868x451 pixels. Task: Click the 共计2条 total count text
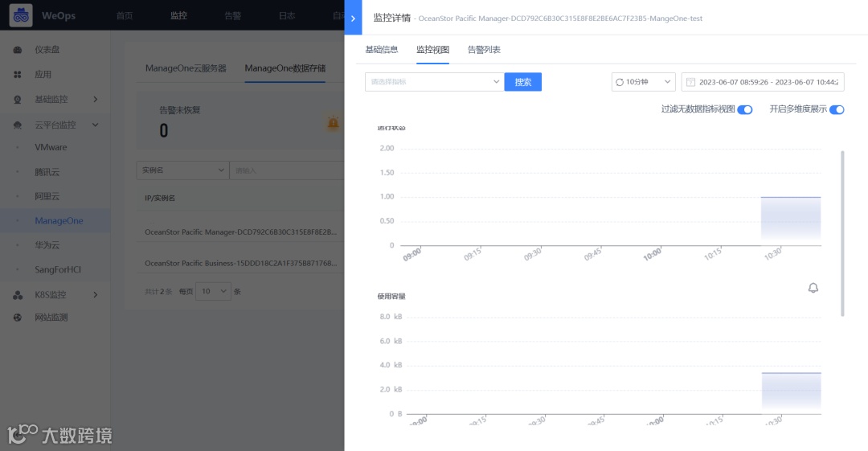tap(158, 292)
